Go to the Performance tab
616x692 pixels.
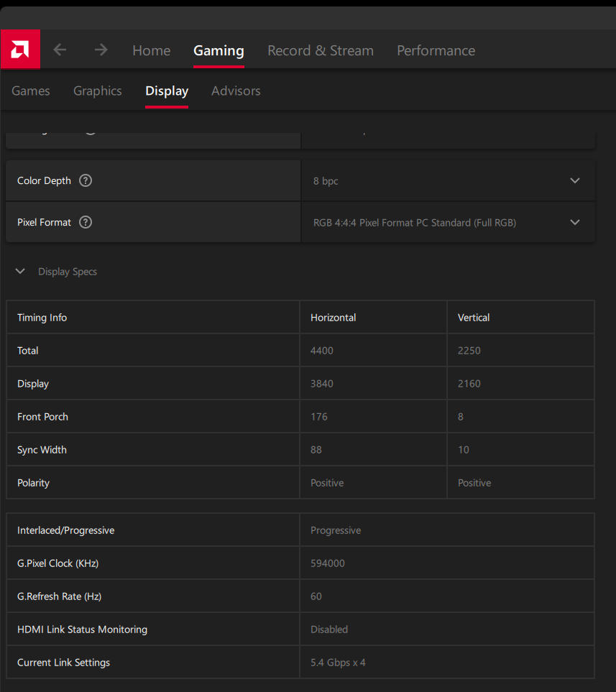(436, 50)
